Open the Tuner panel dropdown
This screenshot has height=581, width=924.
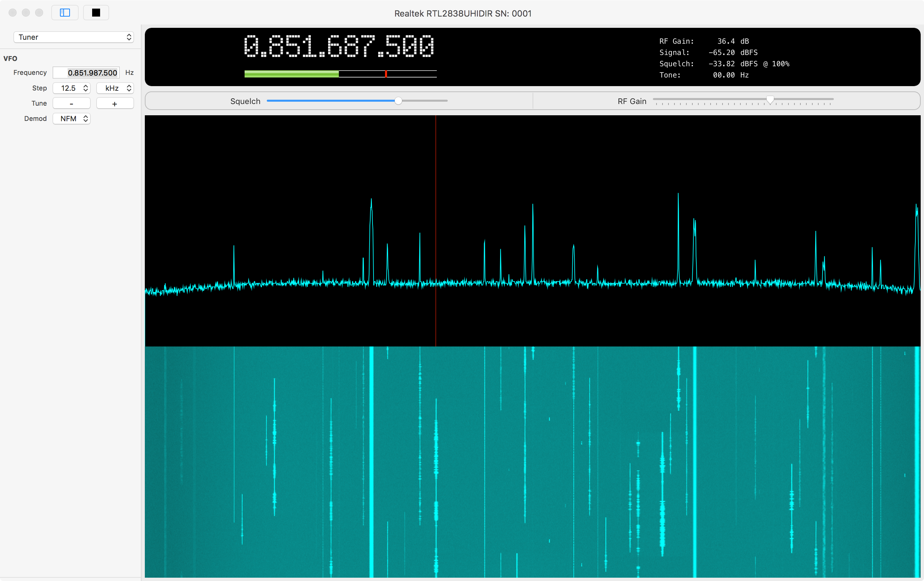(74, 37)
